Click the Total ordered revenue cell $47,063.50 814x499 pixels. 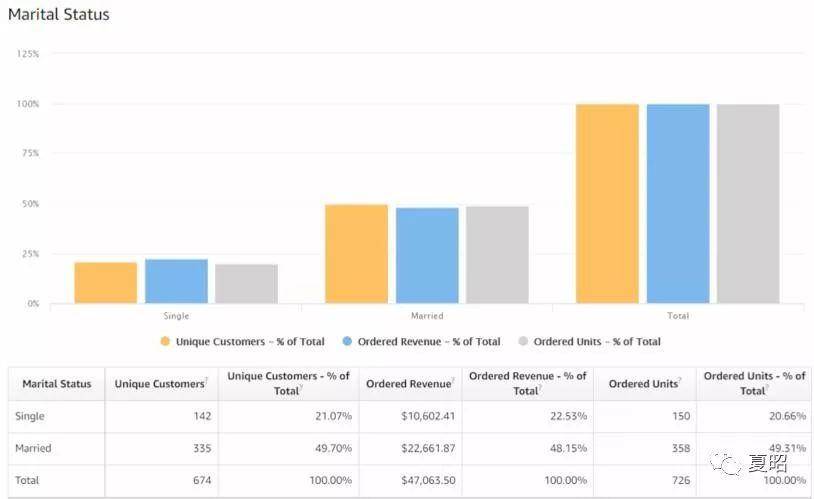[x=428, y=480]
